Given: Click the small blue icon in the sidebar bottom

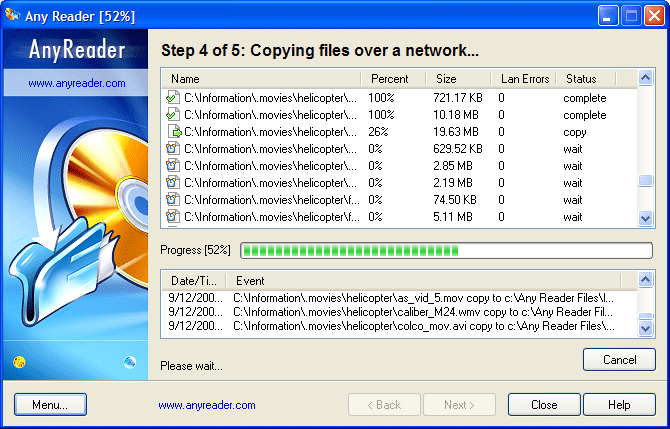Looking at the screenshot, I should pyautogui.click(x=129, y=361).
